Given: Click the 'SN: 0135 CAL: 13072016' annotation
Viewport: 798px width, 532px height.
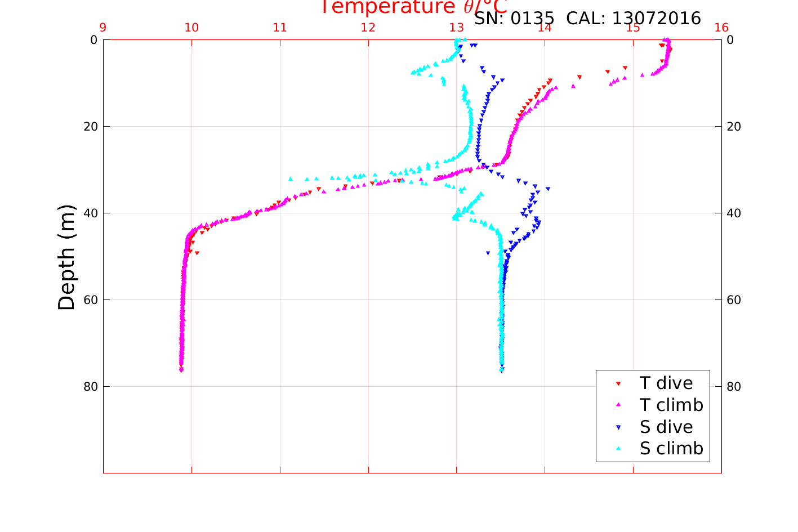Looking at the screenshot, I should tap(587, 19).
